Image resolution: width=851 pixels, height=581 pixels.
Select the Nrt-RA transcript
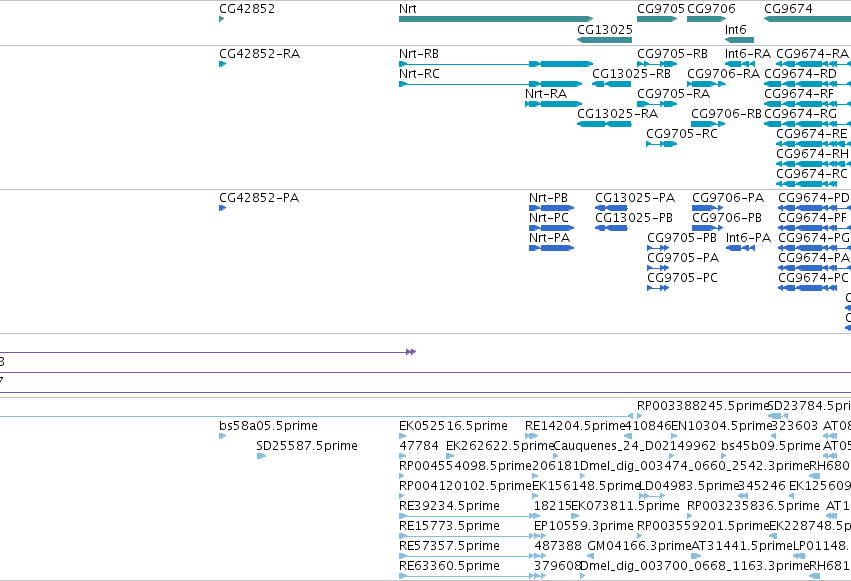point(553,104)
